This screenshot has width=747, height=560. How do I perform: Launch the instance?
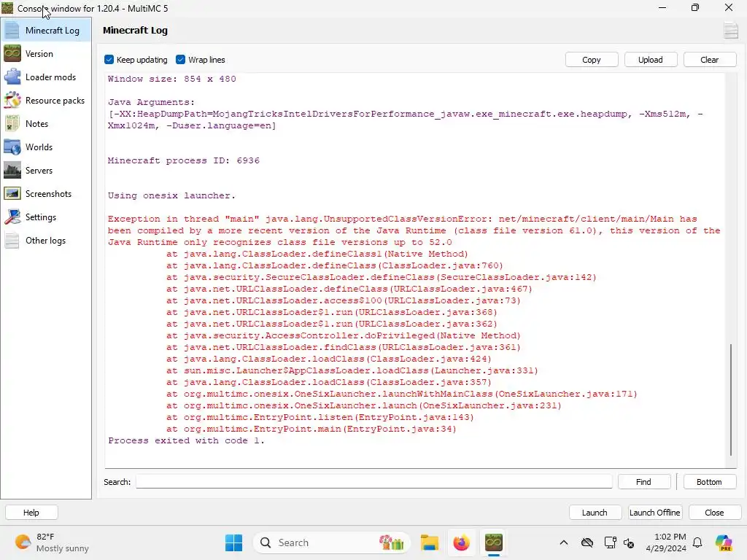click(x=595, y=513)
